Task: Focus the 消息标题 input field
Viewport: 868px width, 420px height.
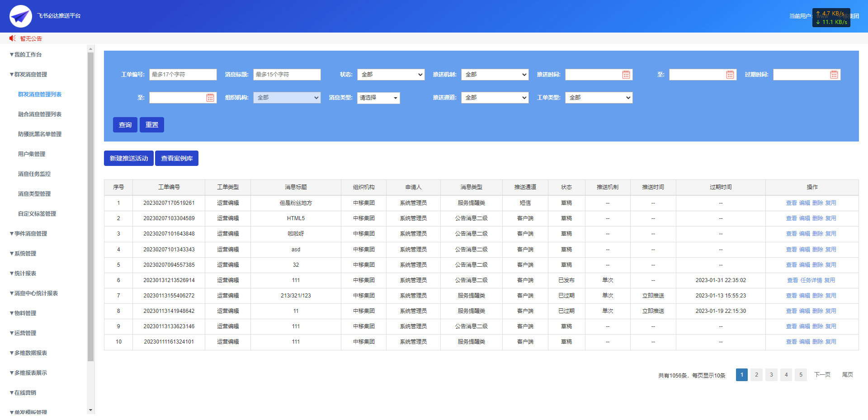Action: pyautogui.click(x=287, y=75)
